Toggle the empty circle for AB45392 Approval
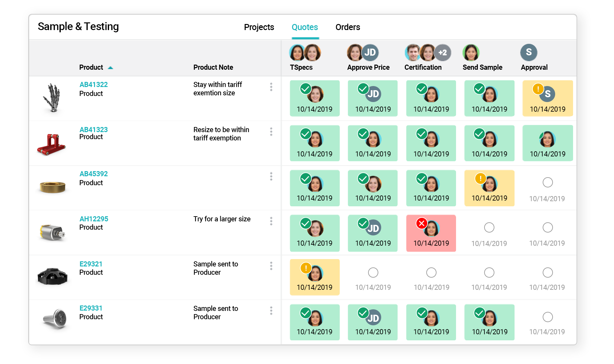This screenshot has height=364, width=614. (x=548, y=182)
